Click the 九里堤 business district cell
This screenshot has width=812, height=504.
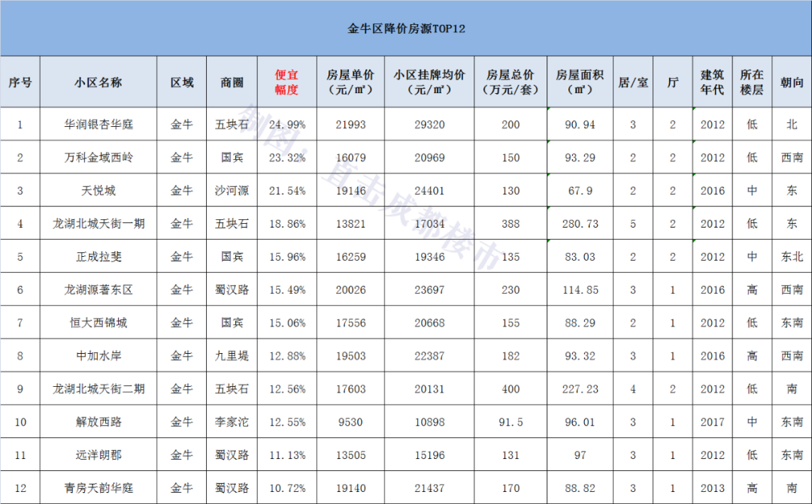tap(232, 357)
